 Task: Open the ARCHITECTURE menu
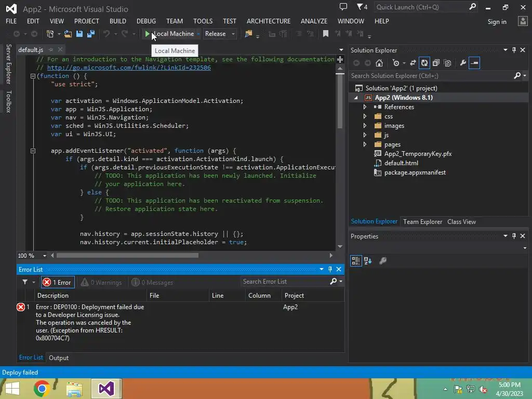pyautogui.click(x=269, y=21)
